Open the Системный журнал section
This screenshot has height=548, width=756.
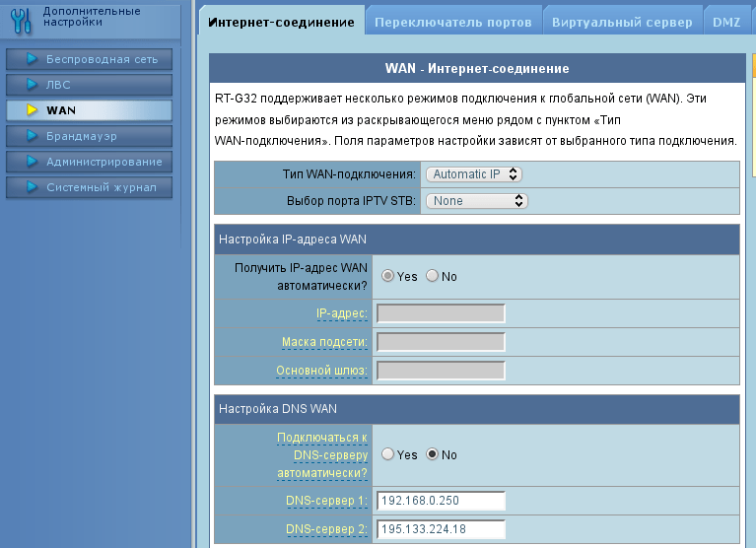click(x=89, y=187)
